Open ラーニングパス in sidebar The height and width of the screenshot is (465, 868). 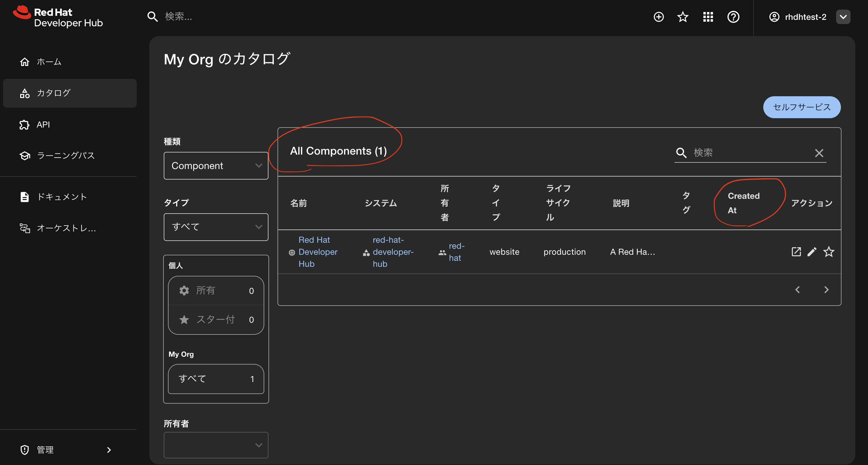(x=66, y=156)
